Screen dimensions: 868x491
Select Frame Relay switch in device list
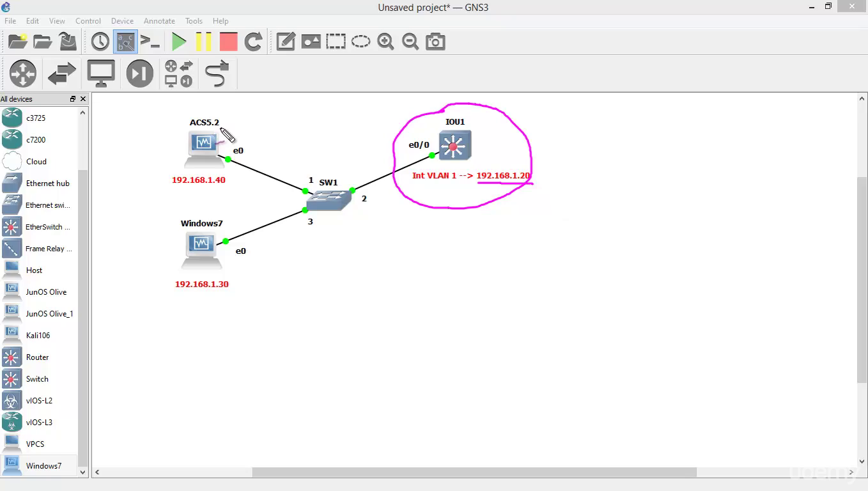[39, 248]
